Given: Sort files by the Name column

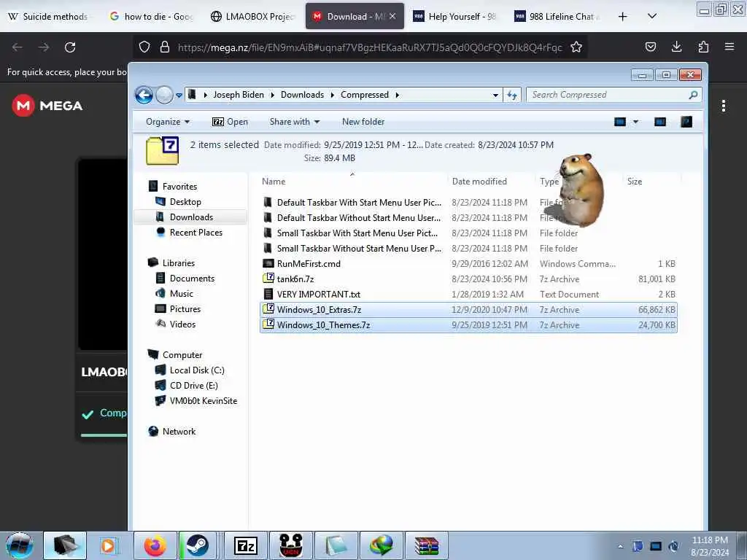Looking at the screenshot, I should click(274, 182).
